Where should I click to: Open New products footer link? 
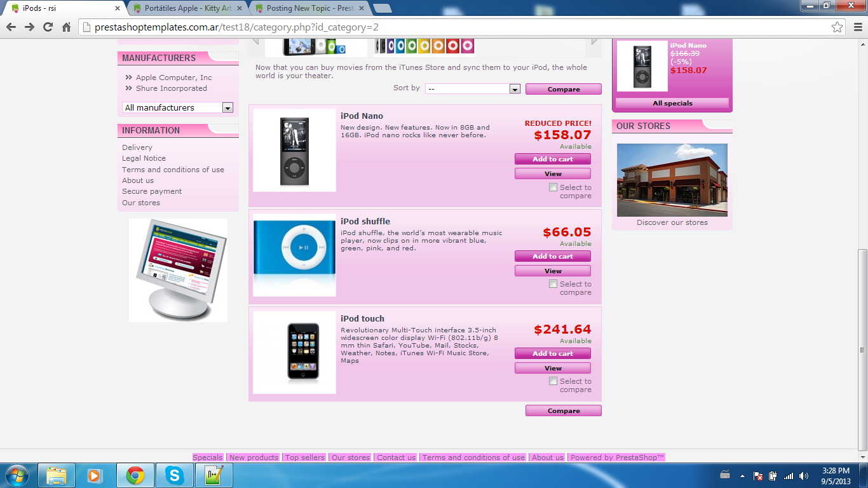pos(254,457)
